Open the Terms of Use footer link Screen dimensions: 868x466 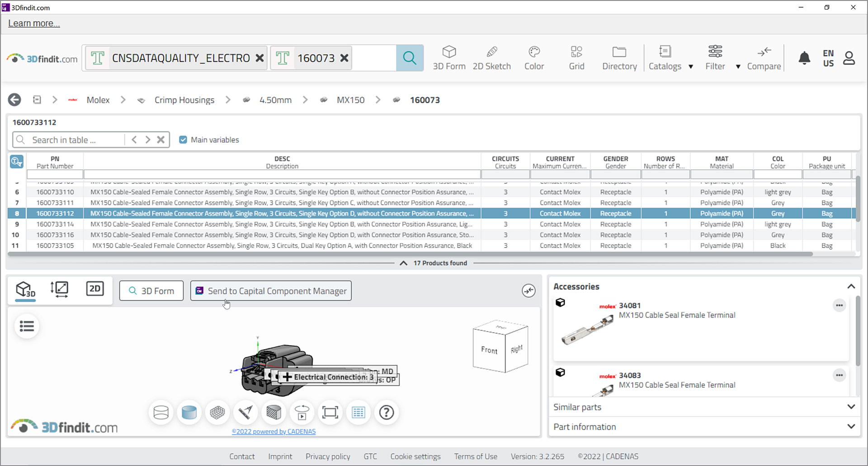point(476,456)
